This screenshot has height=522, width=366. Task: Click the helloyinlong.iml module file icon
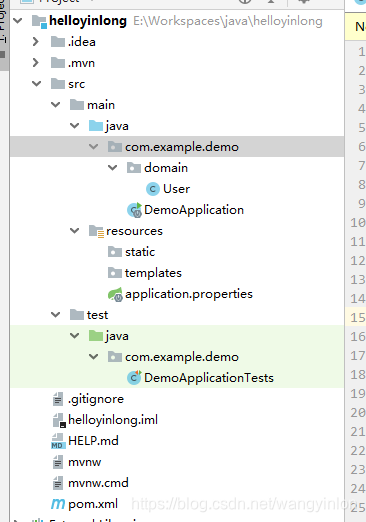pyautogui.click(x=59, y=420)
